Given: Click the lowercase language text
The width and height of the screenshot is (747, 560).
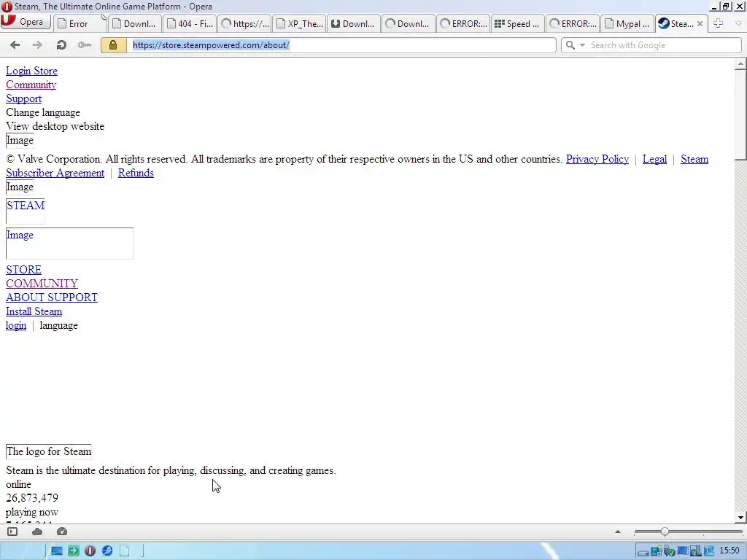Looking at the screenshot, I should click(x=58, y=325).
